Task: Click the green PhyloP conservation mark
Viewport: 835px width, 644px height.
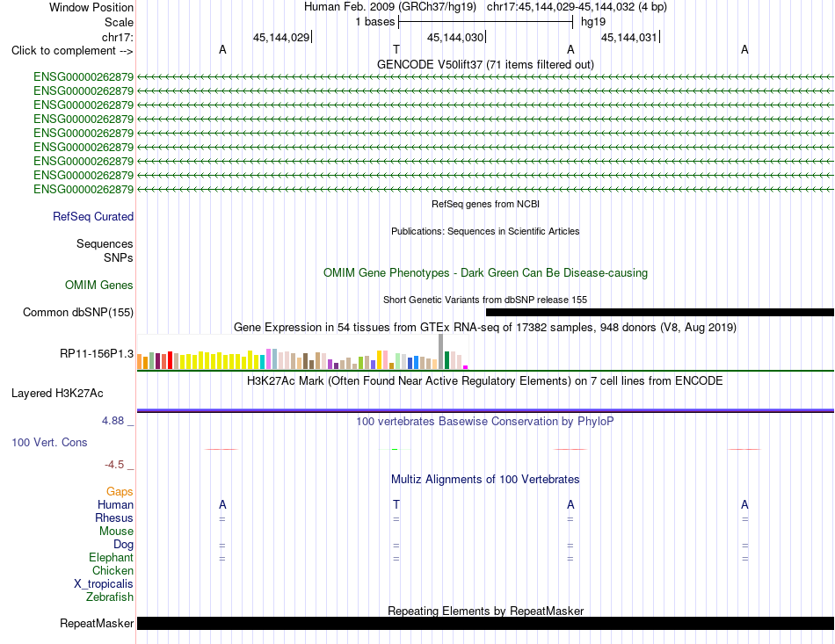Action: (395, 450)
